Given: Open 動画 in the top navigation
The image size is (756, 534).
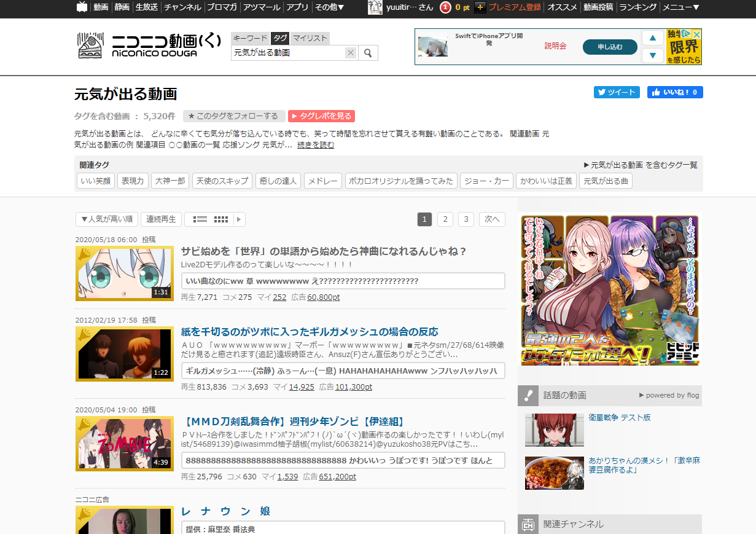Looking at the screenshot, I should (x=101, y=7).
